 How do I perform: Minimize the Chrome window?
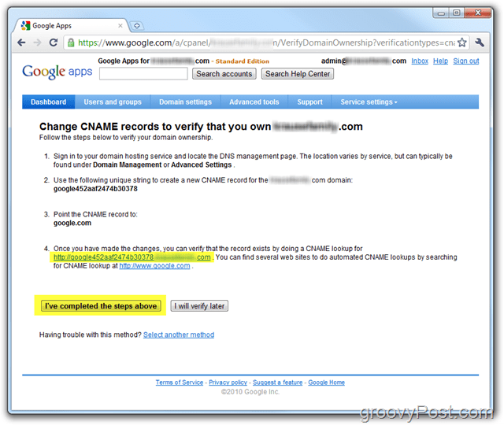441,13
